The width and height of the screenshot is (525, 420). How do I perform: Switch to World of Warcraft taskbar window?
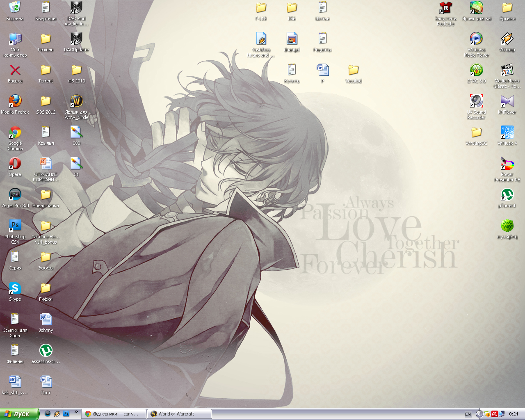180,414
